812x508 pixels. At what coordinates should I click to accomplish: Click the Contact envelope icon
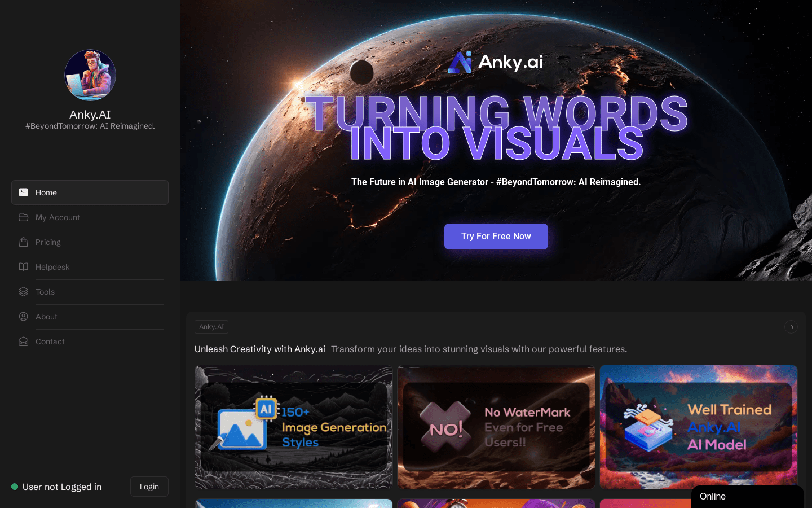click(x=23, y=341)
